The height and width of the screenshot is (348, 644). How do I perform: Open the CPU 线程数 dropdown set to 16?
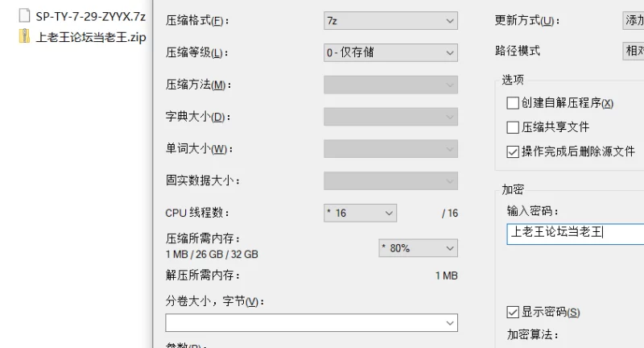click(360, 213)
